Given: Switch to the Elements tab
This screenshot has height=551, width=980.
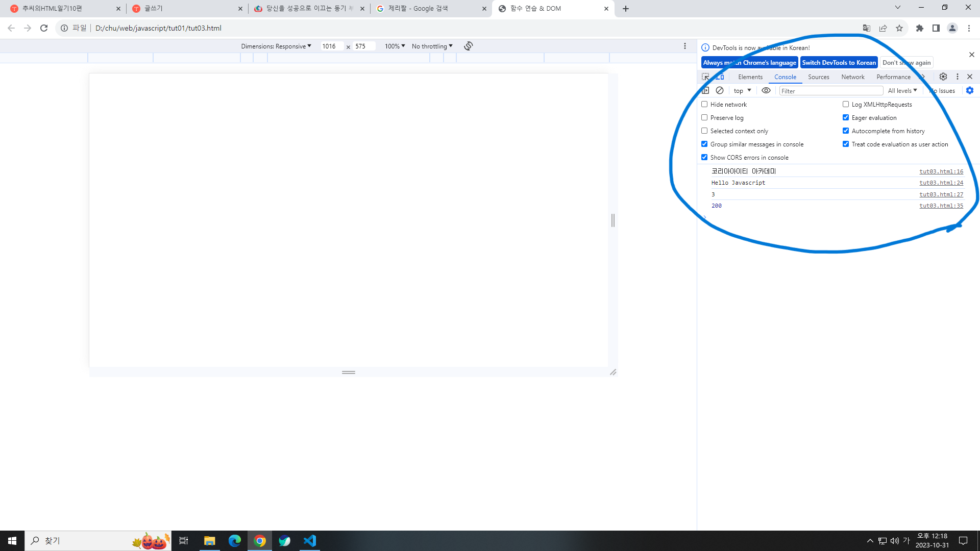Looking at the screenshot, I should click(x=750, y=77).
